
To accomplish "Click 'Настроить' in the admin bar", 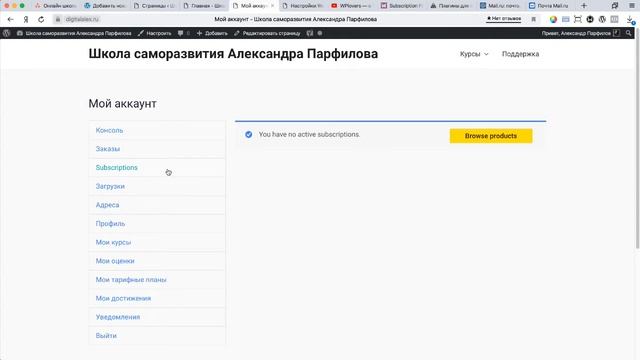I will click(155, 33).
